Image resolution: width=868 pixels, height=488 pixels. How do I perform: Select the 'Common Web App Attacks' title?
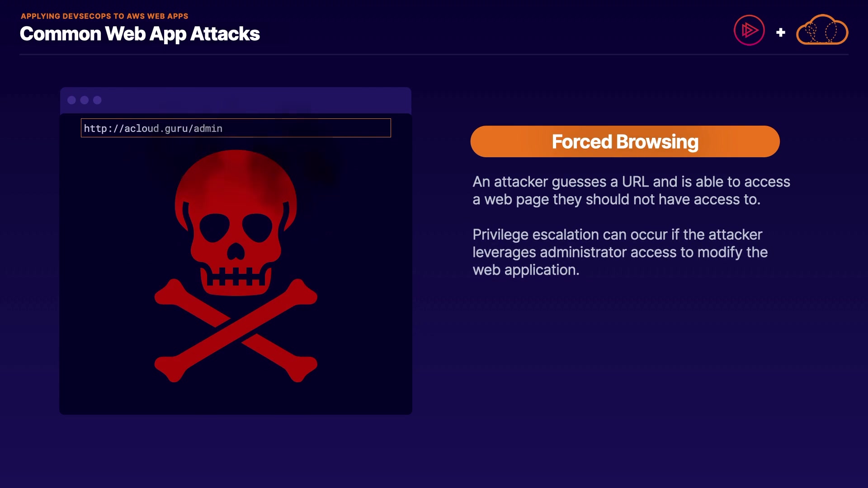point(140,34)
